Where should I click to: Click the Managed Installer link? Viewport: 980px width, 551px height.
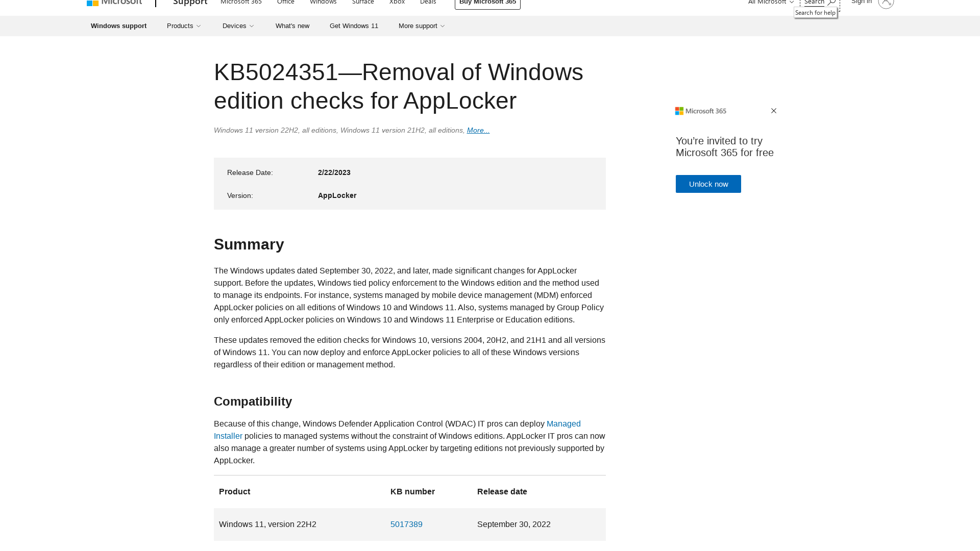(x=397, y=430)
